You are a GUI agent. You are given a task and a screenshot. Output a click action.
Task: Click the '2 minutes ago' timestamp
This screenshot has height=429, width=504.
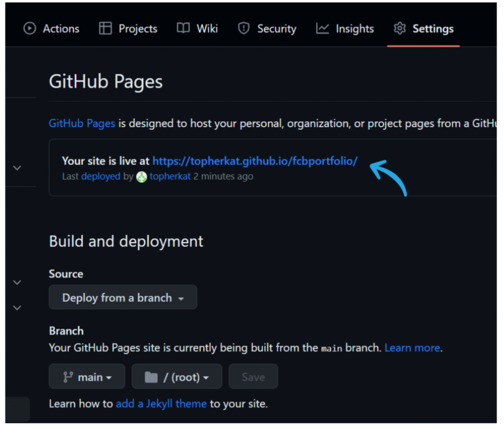pos(223,176)
